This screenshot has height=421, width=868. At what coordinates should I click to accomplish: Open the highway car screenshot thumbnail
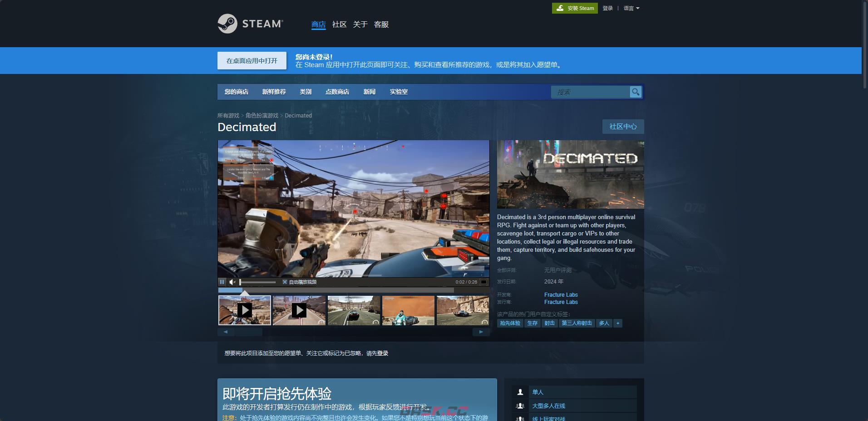pos(354,310)
